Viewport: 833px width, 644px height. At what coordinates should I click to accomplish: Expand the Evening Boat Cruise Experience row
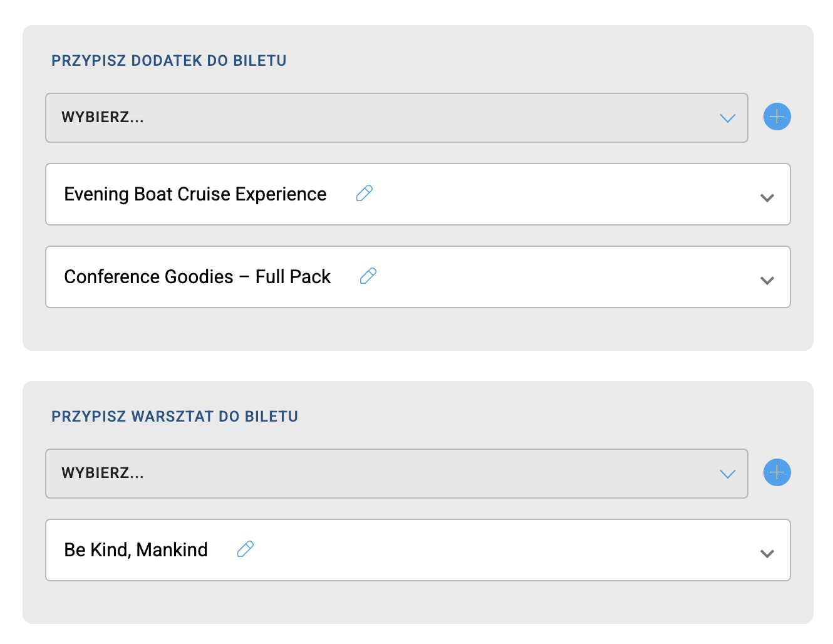click(767, 198)
